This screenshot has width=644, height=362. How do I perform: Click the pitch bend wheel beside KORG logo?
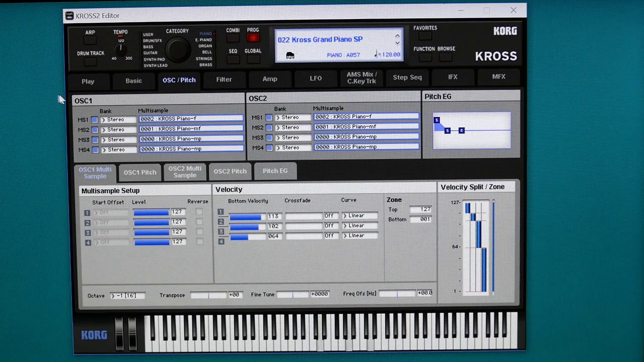[x=119, y=333]
